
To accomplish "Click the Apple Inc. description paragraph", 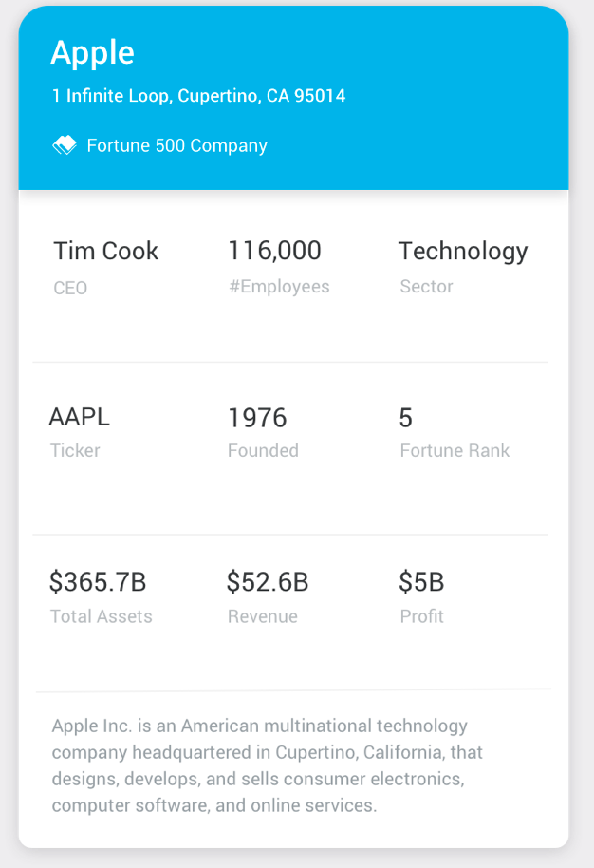I will [x=267, y=765].
